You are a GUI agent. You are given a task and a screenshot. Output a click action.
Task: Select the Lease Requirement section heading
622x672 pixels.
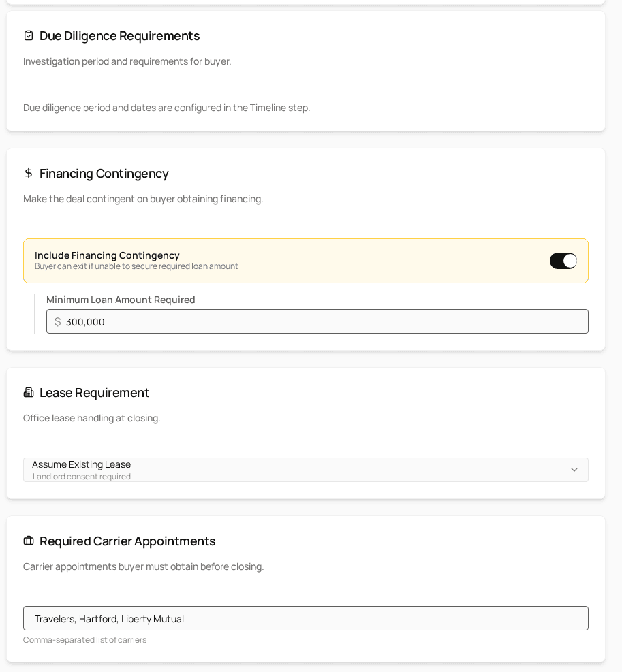pyautogui.click(x=95, y=393)
